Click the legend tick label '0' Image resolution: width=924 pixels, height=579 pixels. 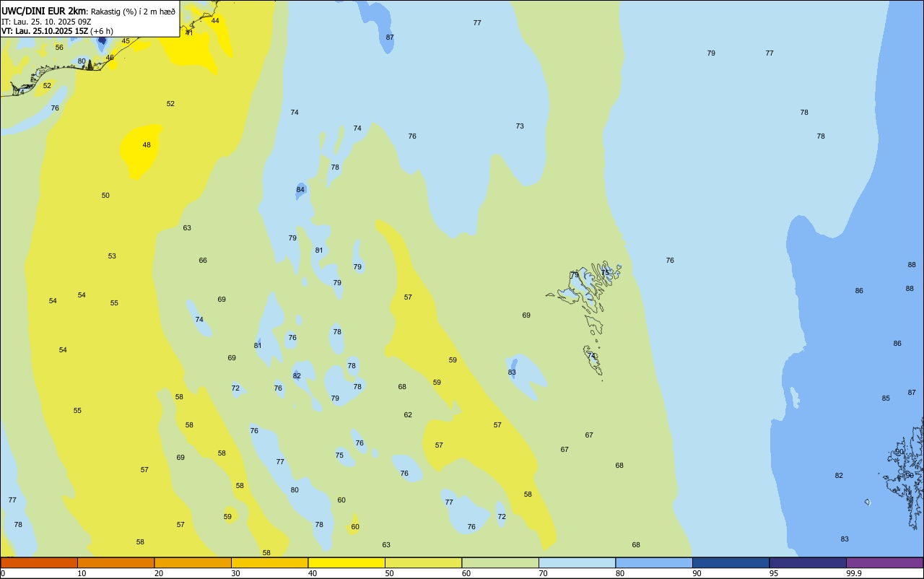(3, 573)
